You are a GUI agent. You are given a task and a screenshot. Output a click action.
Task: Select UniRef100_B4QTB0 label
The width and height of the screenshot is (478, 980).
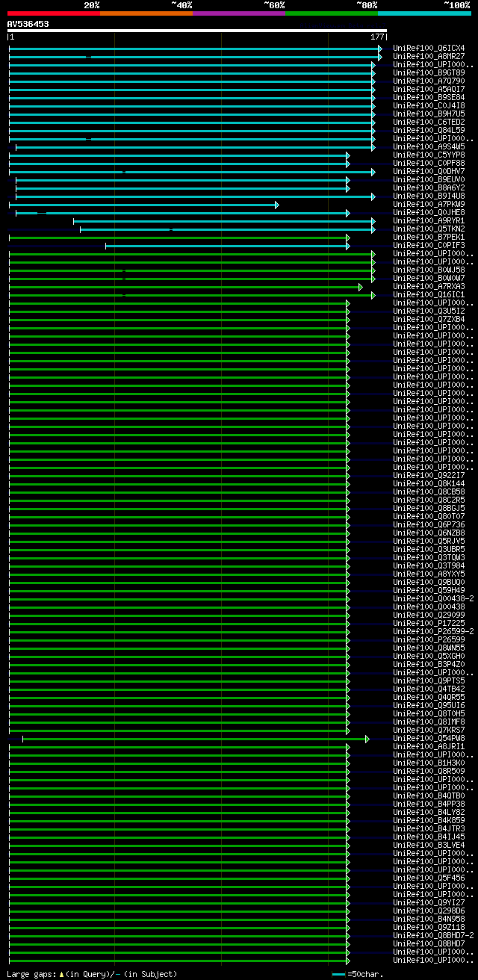point(429,796)
